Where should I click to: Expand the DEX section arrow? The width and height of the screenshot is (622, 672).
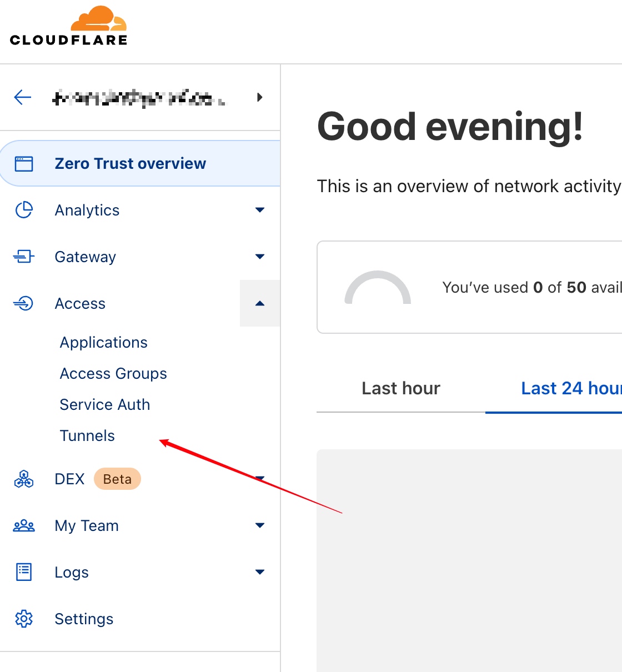point(259,478)
